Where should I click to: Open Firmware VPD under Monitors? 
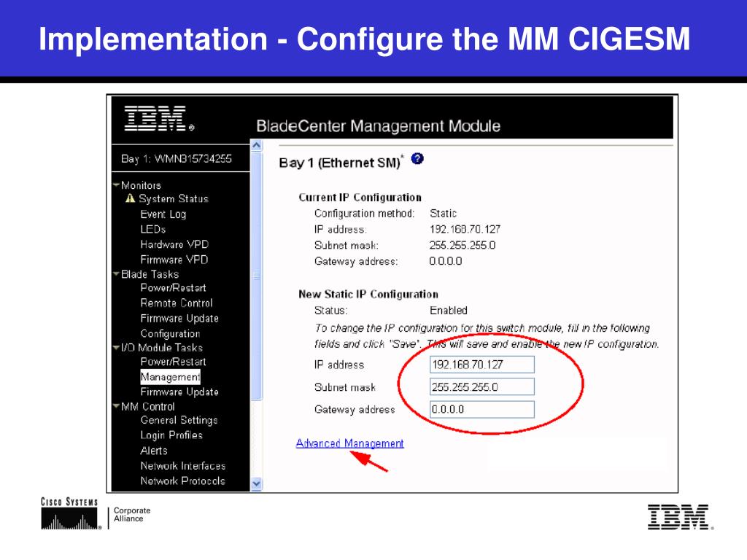point(174,260)
